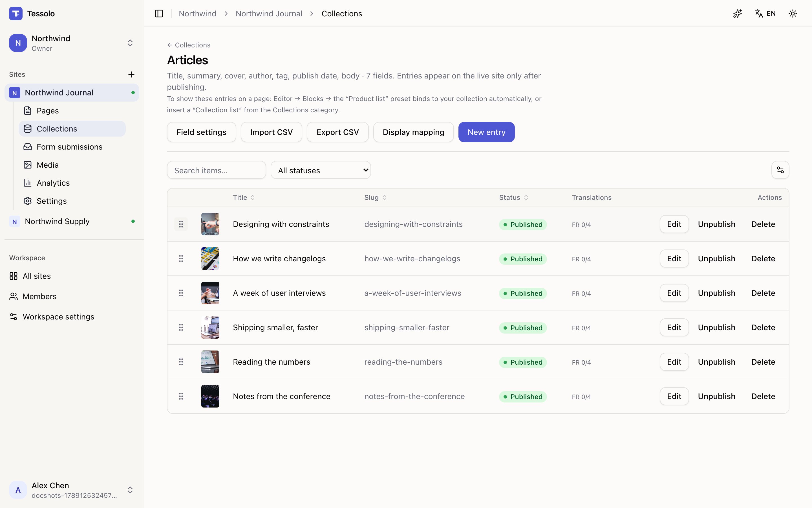Open the AI sparkle assistant icon
This screenshot has height=508, width=812.
click(737, 14)
